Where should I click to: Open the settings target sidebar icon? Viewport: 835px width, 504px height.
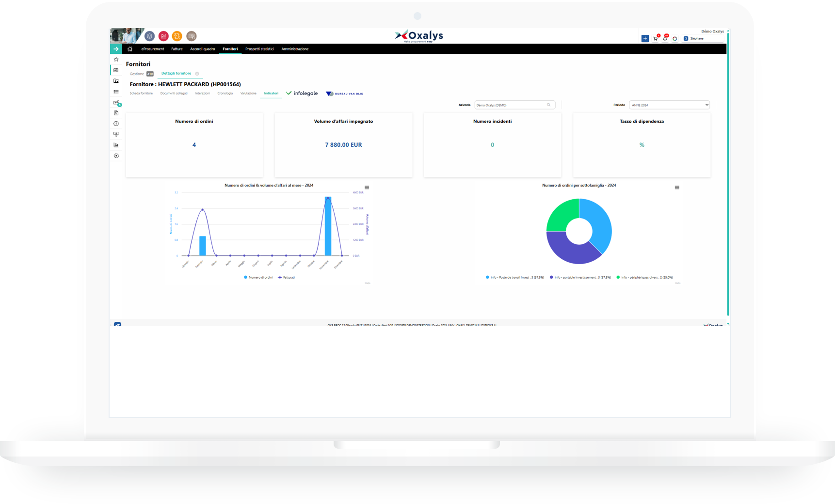click(x=116, y=156)
